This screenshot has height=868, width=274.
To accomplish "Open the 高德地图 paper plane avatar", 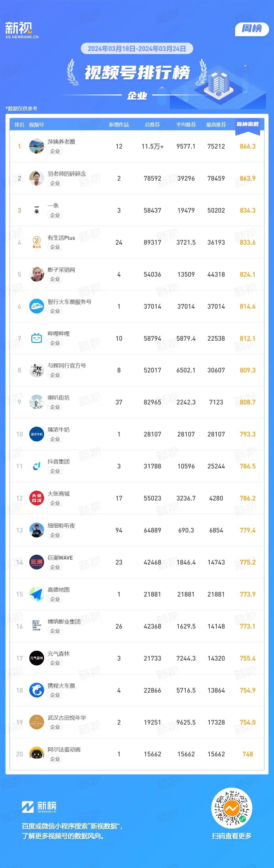I will point(36,594).
